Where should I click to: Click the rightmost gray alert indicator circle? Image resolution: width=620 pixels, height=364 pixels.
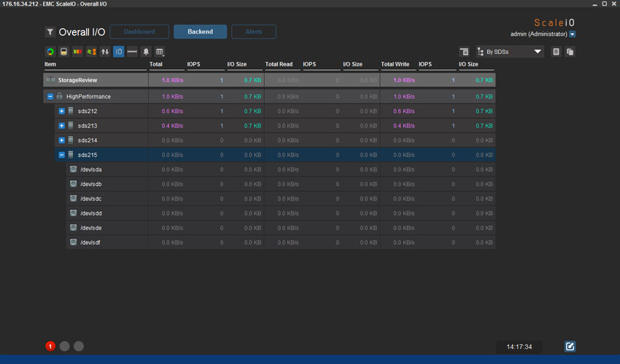point(79,346)
